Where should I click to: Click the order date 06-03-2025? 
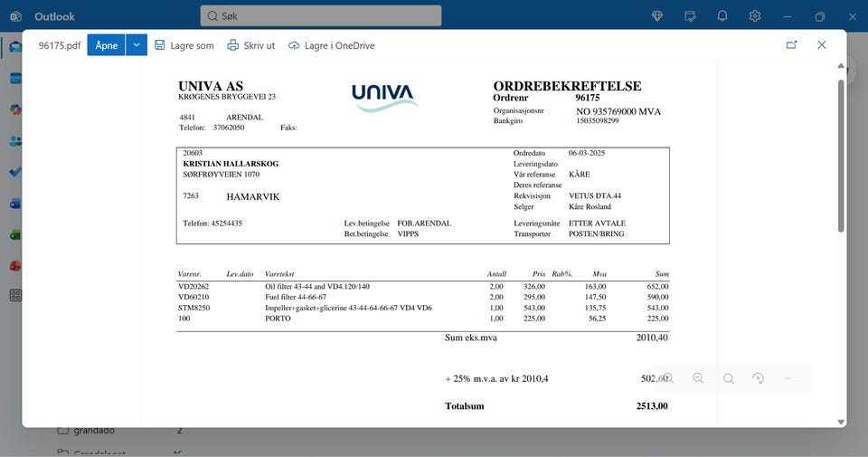[x=587, y=153]
